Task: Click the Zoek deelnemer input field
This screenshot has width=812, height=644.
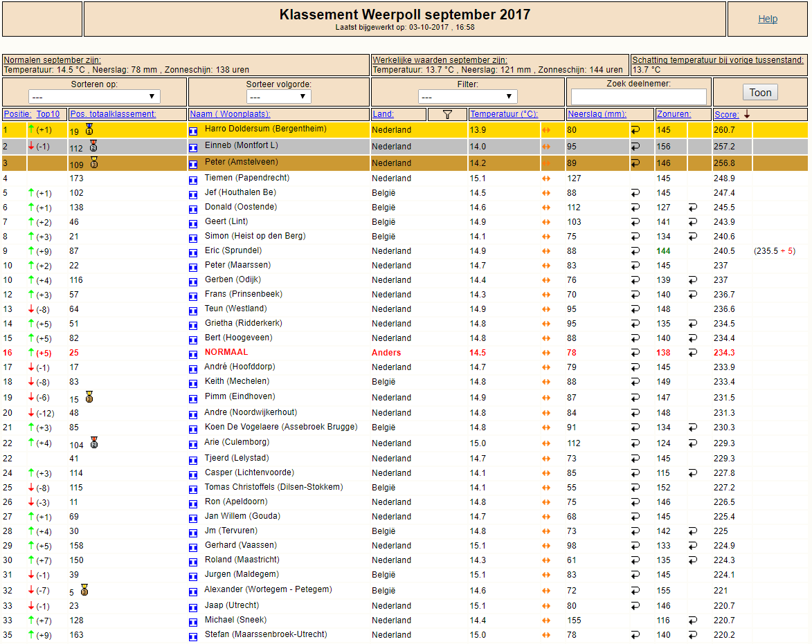Action: (x=638, y=97)
